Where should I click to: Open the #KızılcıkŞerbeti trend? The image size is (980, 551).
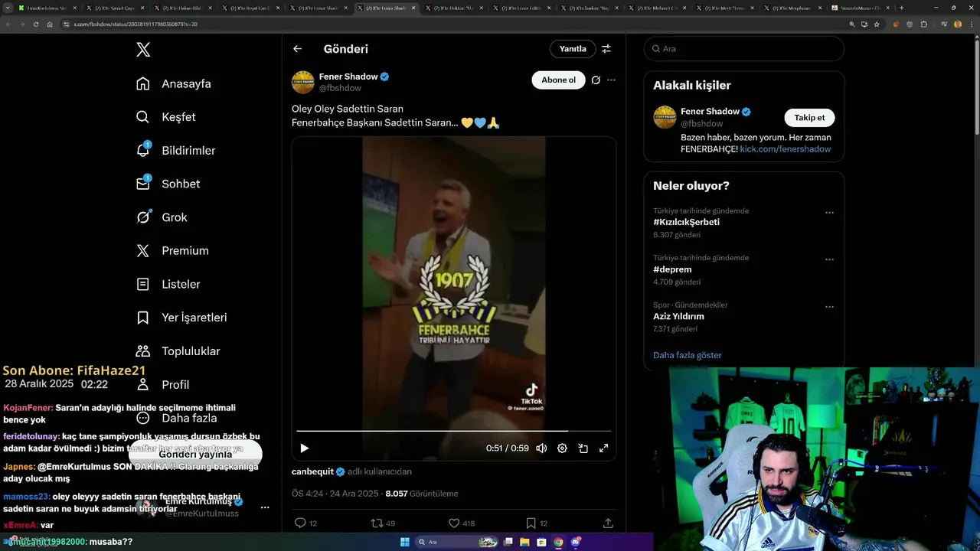click(x=687, y=222)
